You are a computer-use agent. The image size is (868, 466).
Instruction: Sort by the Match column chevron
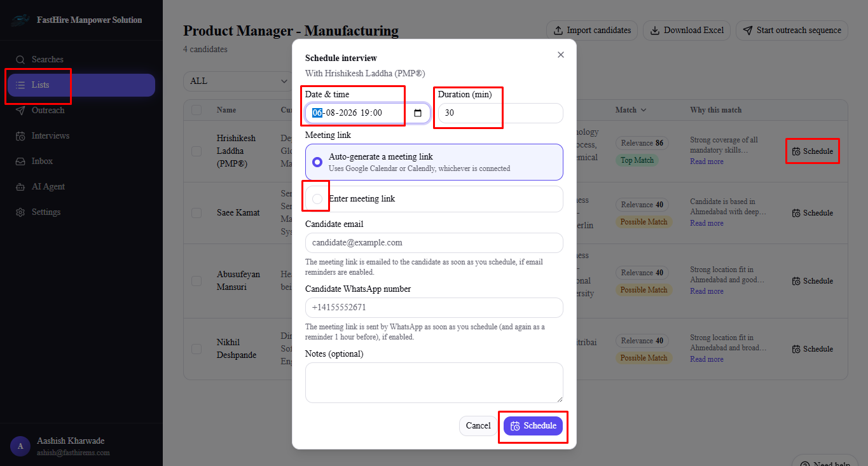[x=644, y=110]
